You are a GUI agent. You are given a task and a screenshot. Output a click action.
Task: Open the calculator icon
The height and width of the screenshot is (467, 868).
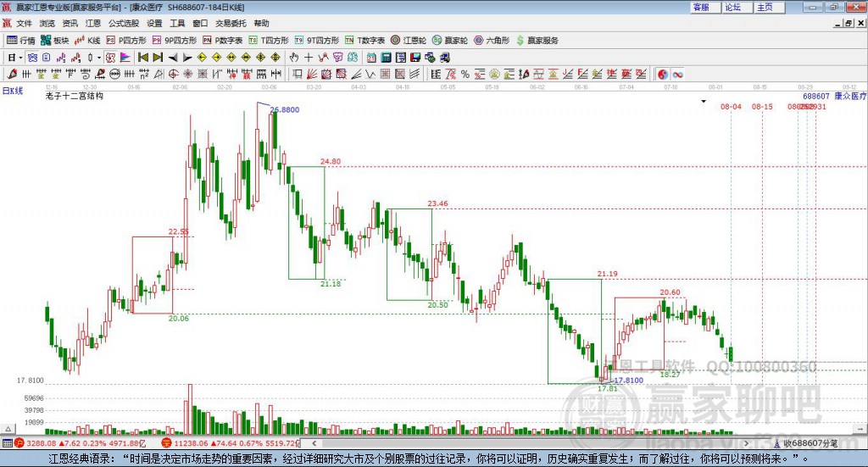(386, 58)
